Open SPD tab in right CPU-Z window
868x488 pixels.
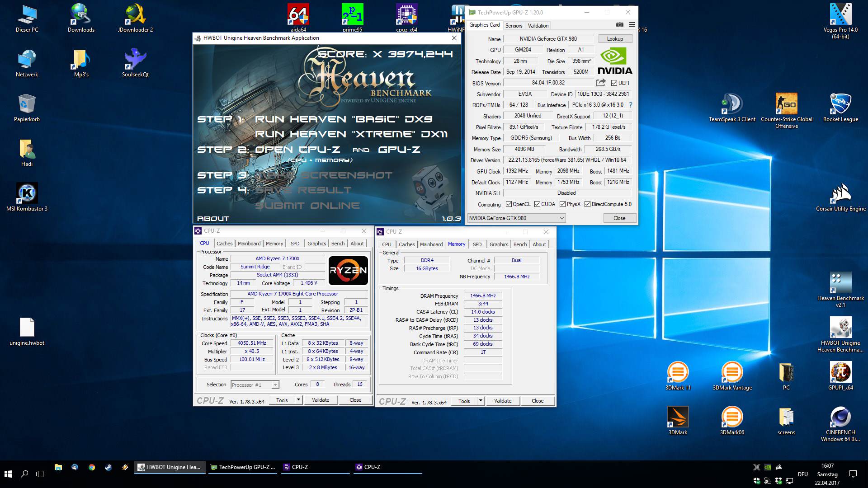[x=477, y=244]
